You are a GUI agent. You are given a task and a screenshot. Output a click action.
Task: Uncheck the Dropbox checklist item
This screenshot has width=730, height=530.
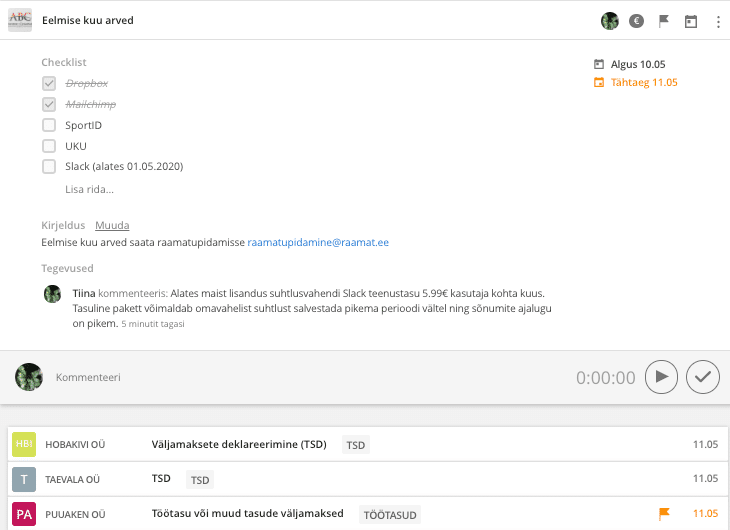click(49, 83)
